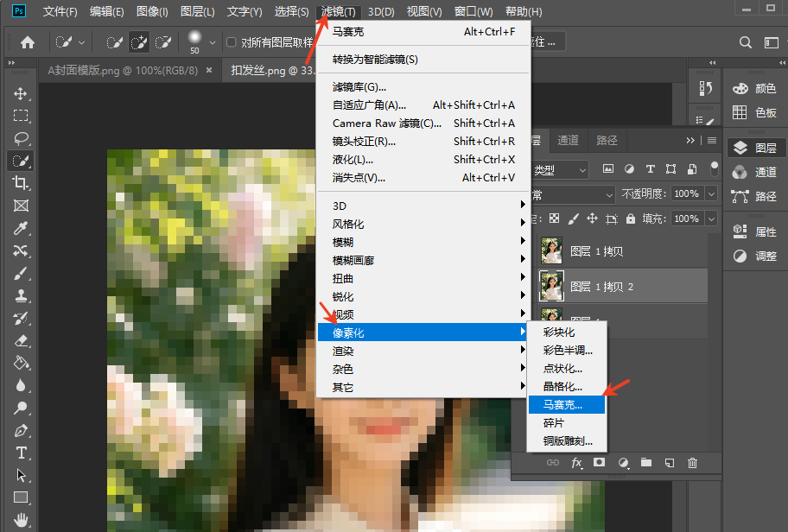Toggle lock all layer attributes

630,218
